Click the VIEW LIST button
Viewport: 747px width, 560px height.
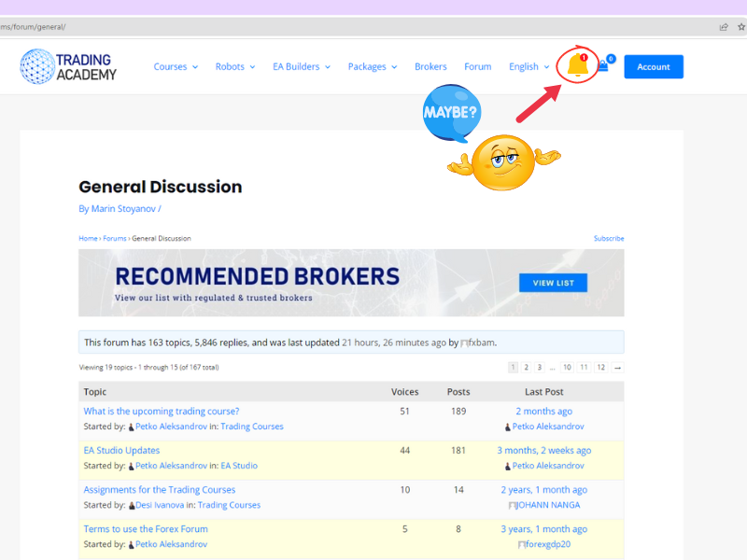[553, 283]
